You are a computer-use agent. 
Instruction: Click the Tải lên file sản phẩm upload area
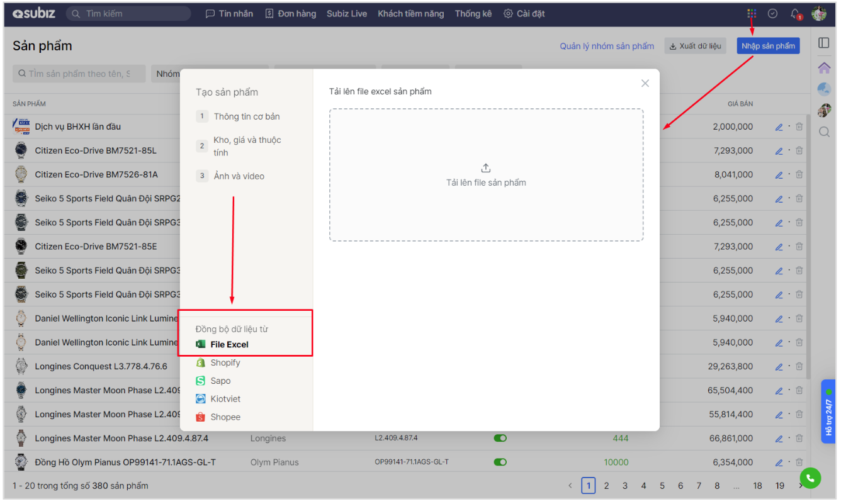click(486, 175)
